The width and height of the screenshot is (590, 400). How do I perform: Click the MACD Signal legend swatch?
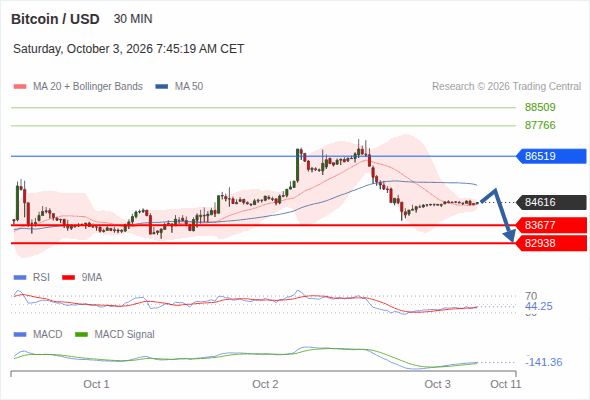(x=81, y=335)
